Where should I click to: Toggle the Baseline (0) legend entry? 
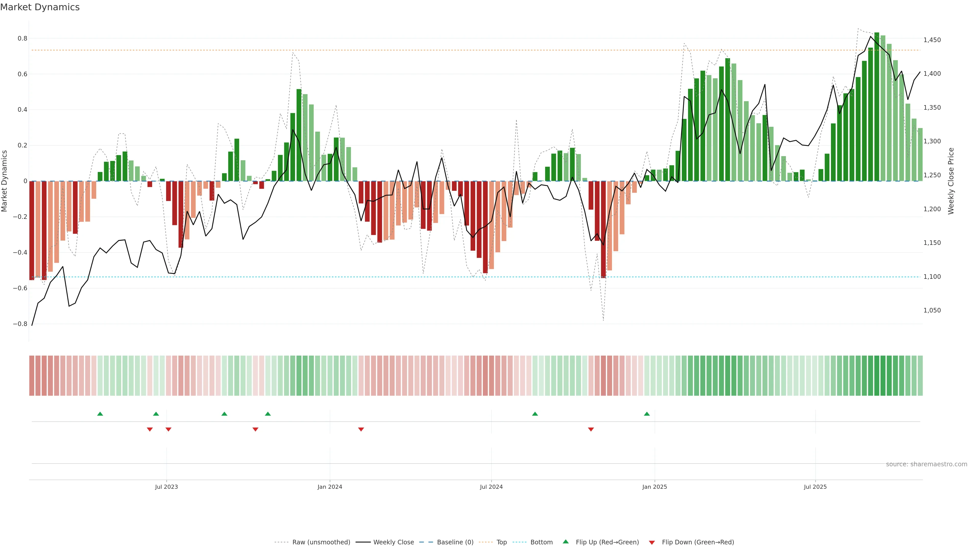point(455,542)
